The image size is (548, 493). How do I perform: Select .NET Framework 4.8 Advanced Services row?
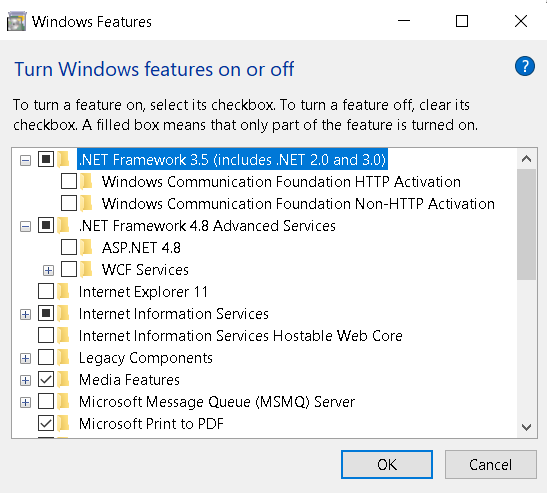click(x=207, y=226)
